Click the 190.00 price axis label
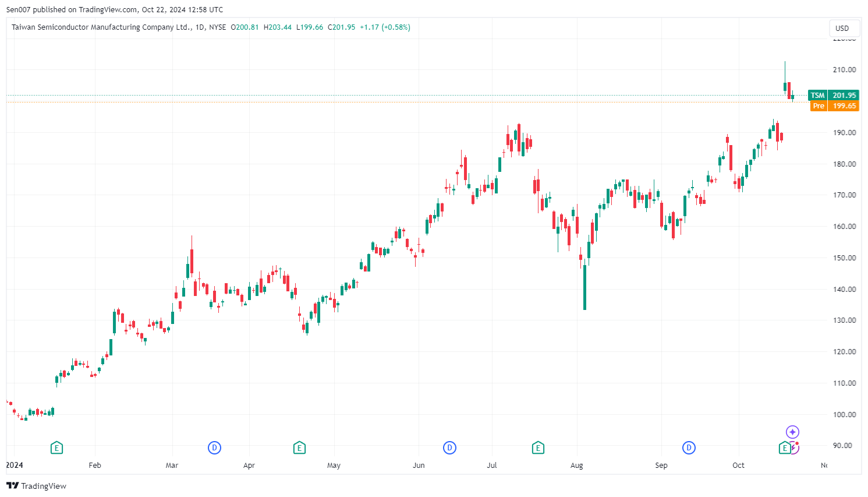 844,132
